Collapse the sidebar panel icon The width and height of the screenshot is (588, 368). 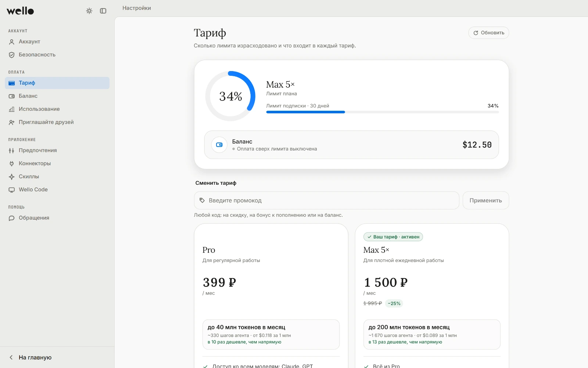click(x=103, y=11)
